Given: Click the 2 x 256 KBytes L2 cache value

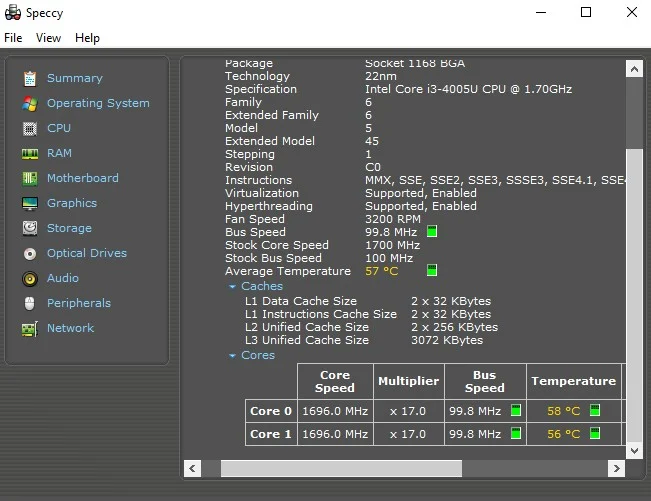Looking at the screenshot, I should coord(454,327).
